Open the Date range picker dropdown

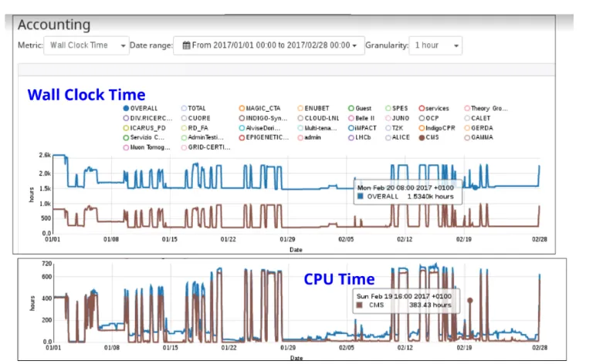(269, 45)
